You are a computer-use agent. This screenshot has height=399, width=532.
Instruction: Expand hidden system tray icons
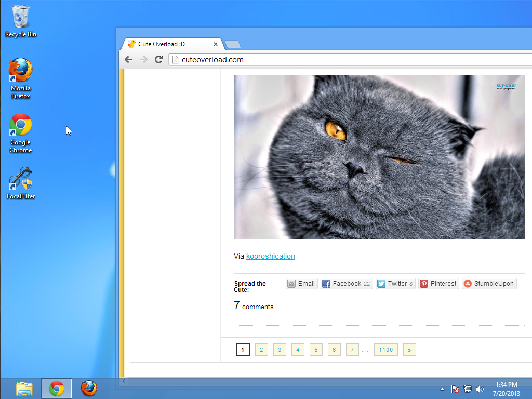(442, 389)
